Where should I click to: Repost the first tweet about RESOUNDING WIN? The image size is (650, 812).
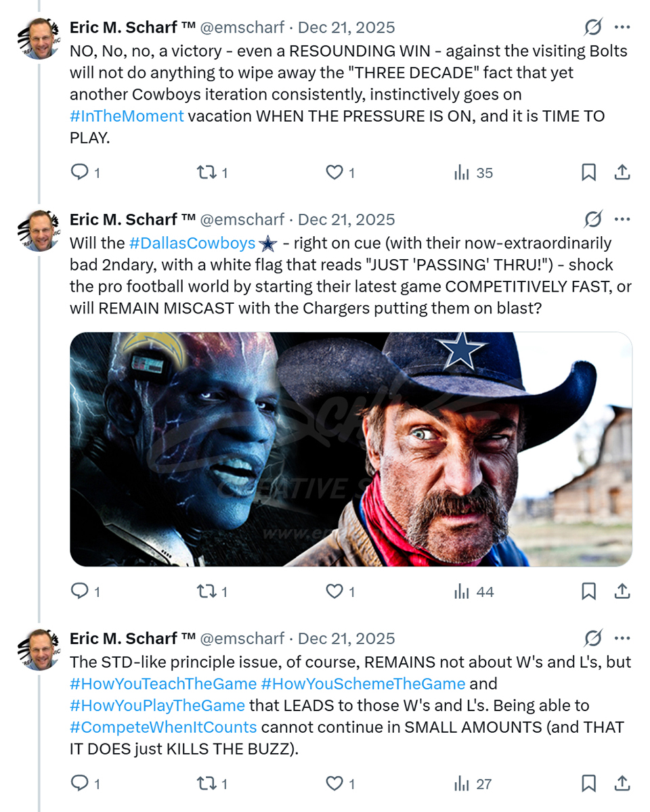tap(205, 173)
